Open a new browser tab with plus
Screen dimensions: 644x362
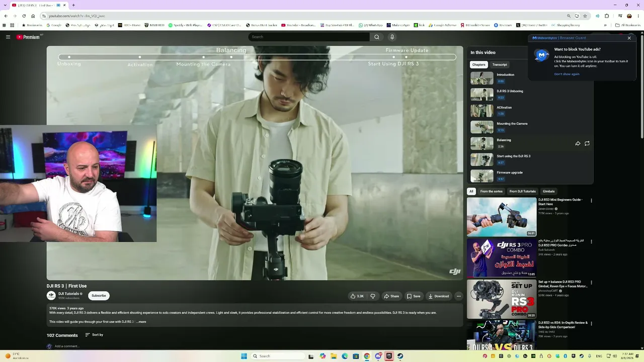[x=73, y=5]
